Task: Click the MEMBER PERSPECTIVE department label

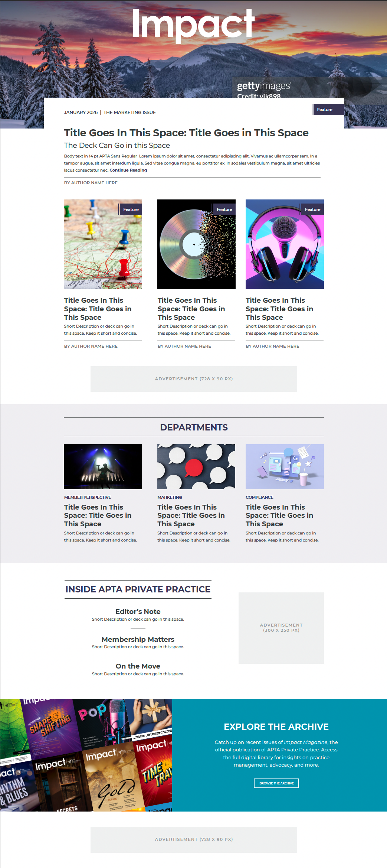Action: pos(88,497)
